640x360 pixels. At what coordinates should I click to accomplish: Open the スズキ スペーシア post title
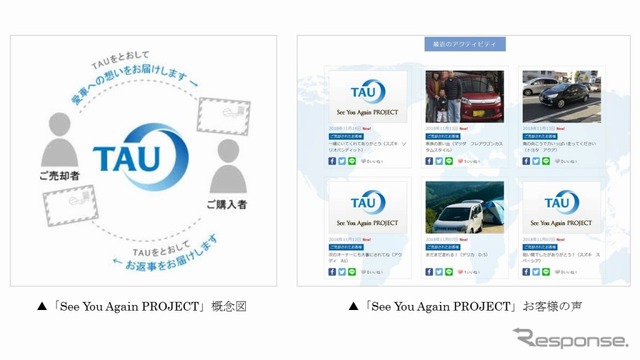(x=561, y=258)
